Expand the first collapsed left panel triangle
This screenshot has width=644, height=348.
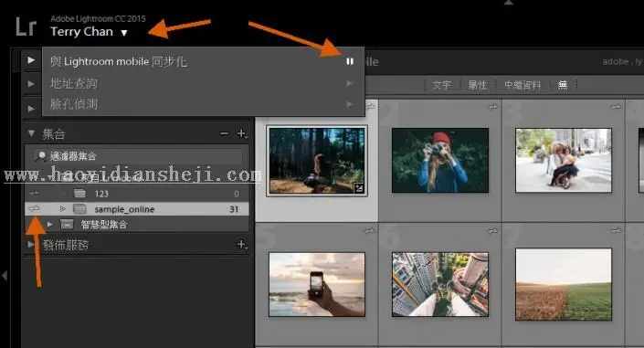pos(31,60)
